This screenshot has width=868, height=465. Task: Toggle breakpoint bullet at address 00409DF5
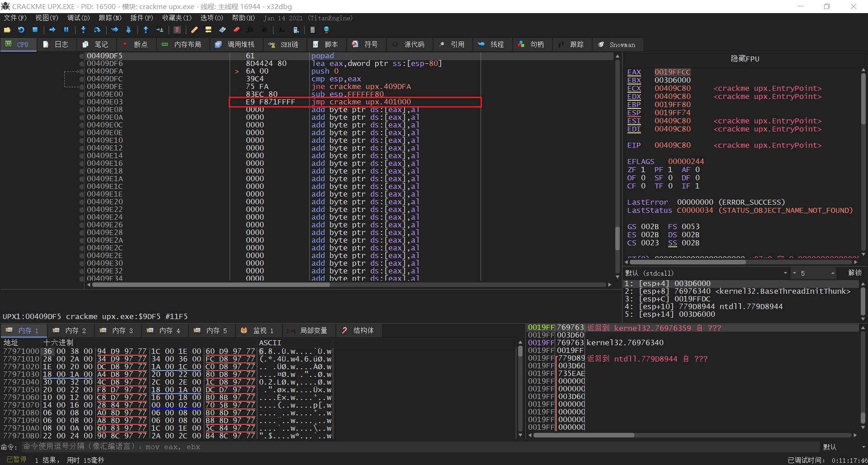point(82,56)
